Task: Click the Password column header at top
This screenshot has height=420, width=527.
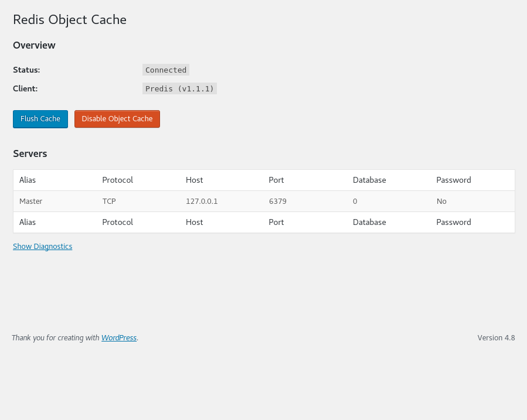Action: [x=454, y=180]
